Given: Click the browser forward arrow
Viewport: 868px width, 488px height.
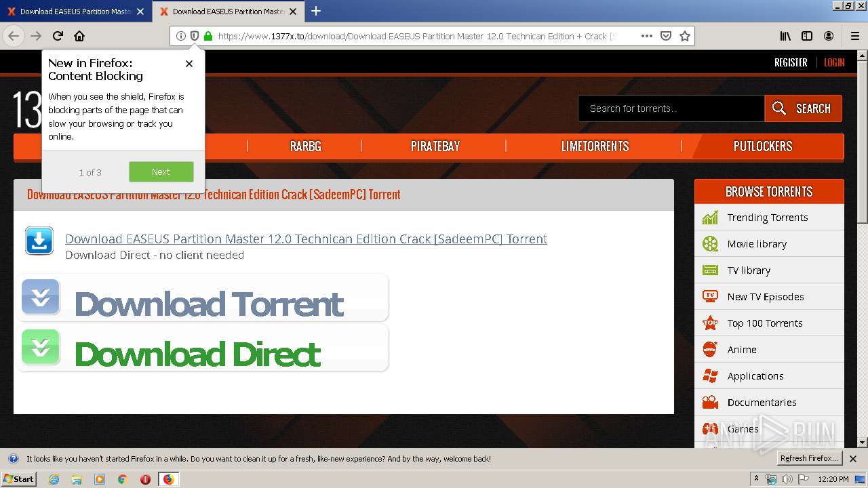Looking at the screenshot, I should 36,36.
